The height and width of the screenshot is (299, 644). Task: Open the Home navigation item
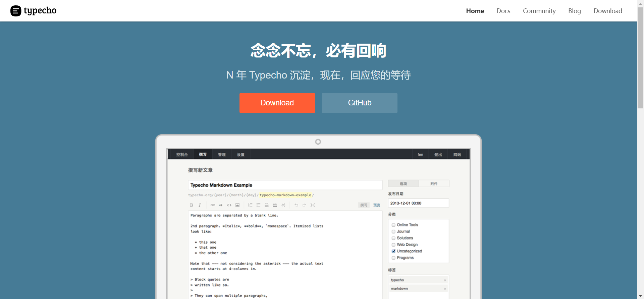click(475, 11)
